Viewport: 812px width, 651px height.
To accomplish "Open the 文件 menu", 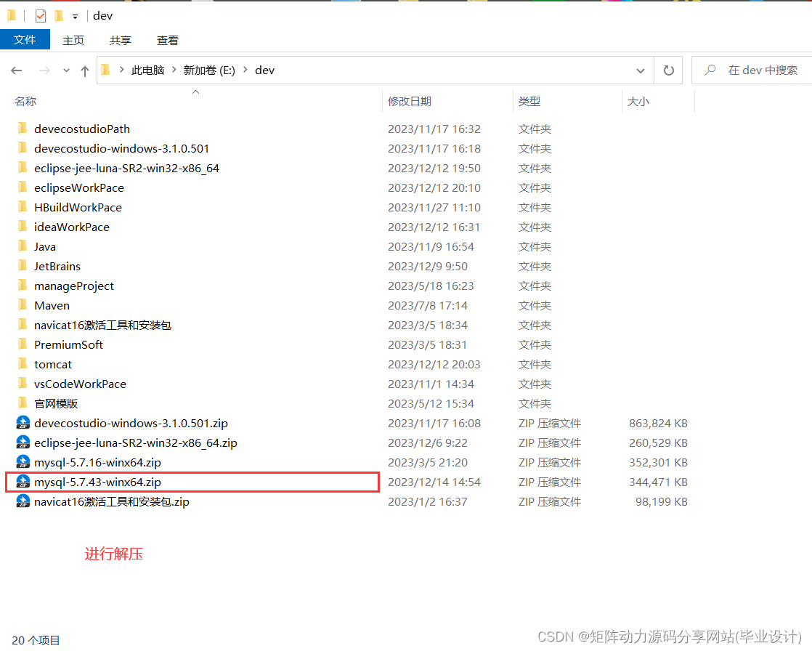I will coord(25,40).
